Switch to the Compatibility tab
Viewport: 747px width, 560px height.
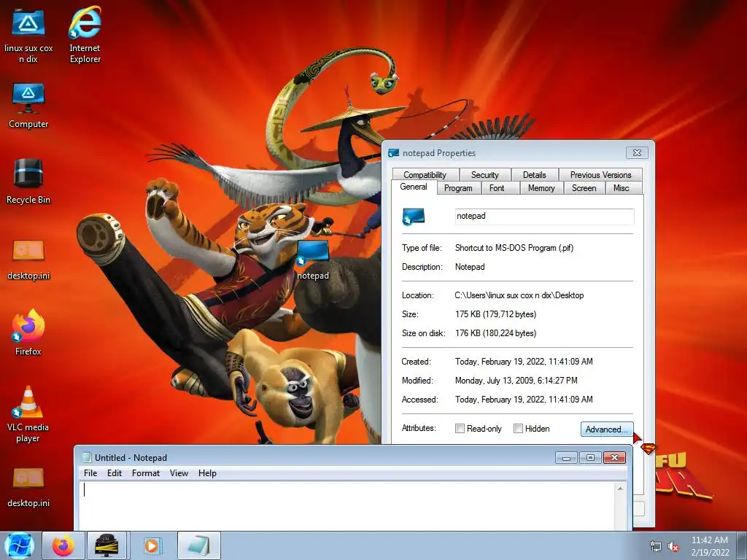click(x=425, y=175)
